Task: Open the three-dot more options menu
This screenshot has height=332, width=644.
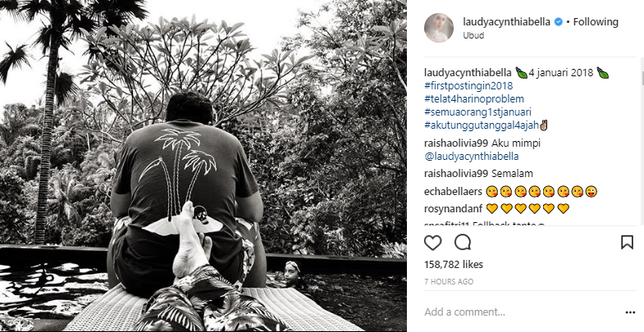Action: point(630,312)
